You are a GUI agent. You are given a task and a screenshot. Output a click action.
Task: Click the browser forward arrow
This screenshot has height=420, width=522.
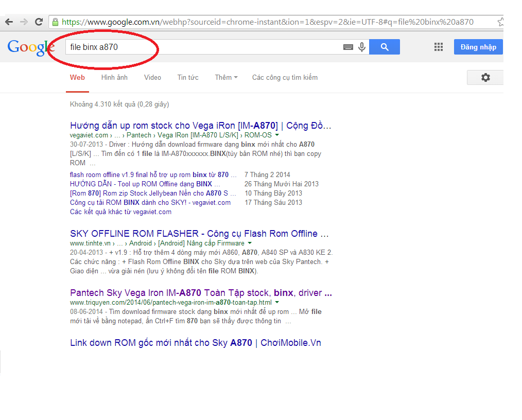pos(24,22)
